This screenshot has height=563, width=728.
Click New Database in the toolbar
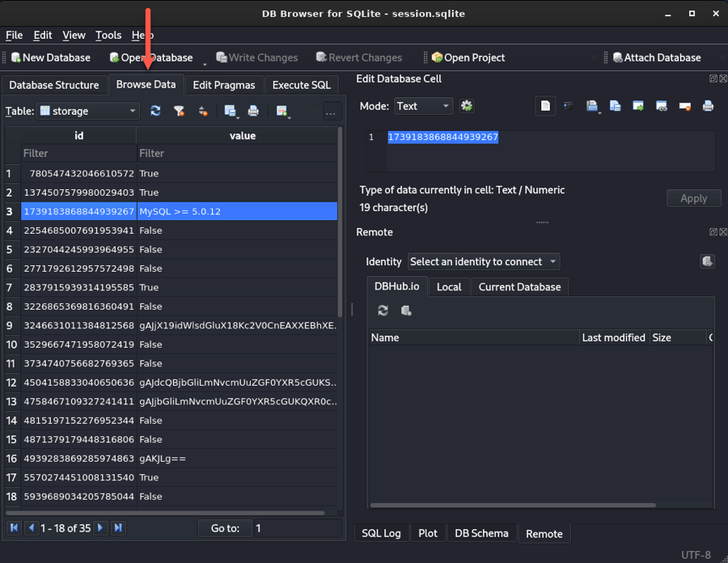pos(51,57)
